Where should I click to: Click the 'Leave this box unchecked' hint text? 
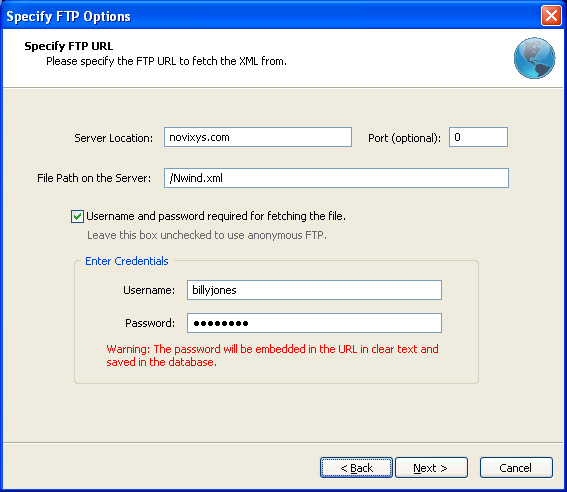(x=207, y=235)
